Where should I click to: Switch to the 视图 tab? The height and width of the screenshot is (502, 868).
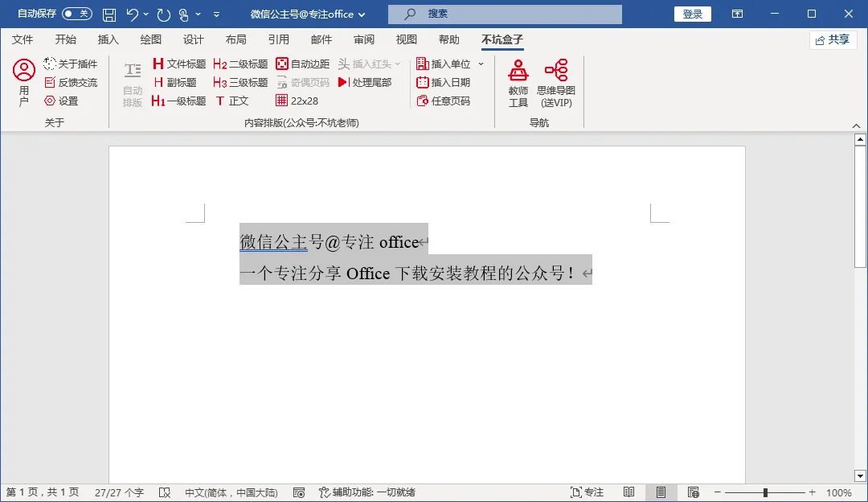(x=407, y=39)
